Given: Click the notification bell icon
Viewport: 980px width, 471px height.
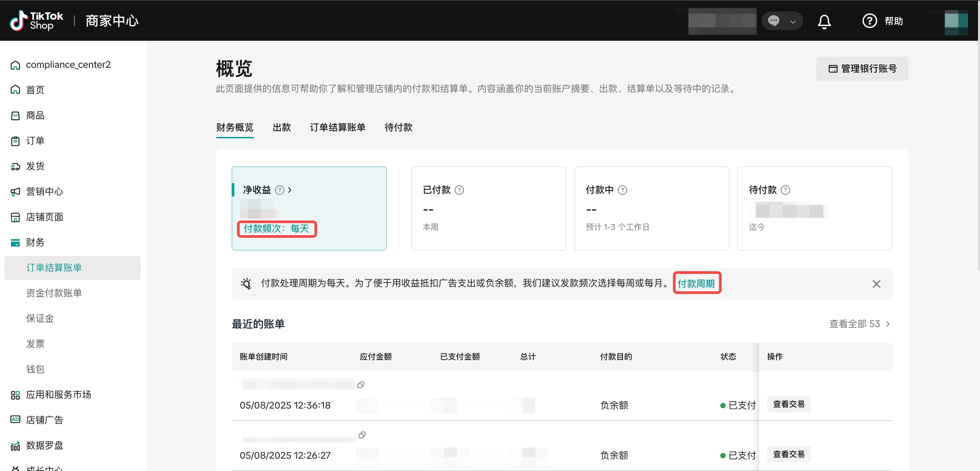Looking at the screenshot, I should click(824, 21).
